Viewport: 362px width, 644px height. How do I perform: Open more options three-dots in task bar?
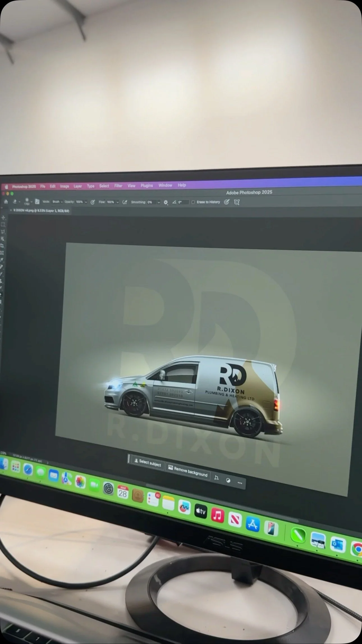(240, 483)
